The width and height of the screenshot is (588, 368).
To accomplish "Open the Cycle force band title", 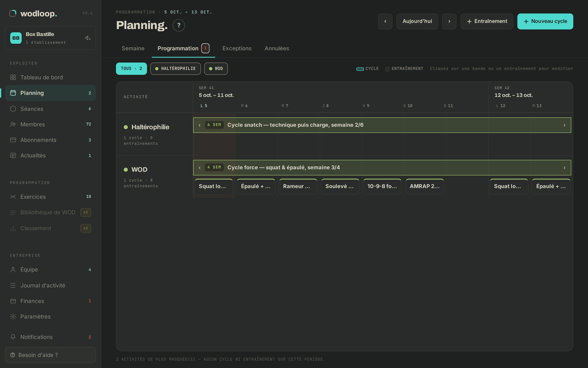I will click(x=284, y=168).
